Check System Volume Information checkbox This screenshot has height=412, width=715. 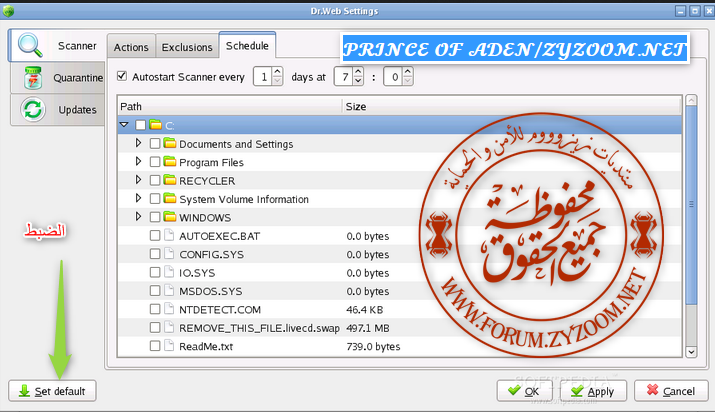point(155,199)
